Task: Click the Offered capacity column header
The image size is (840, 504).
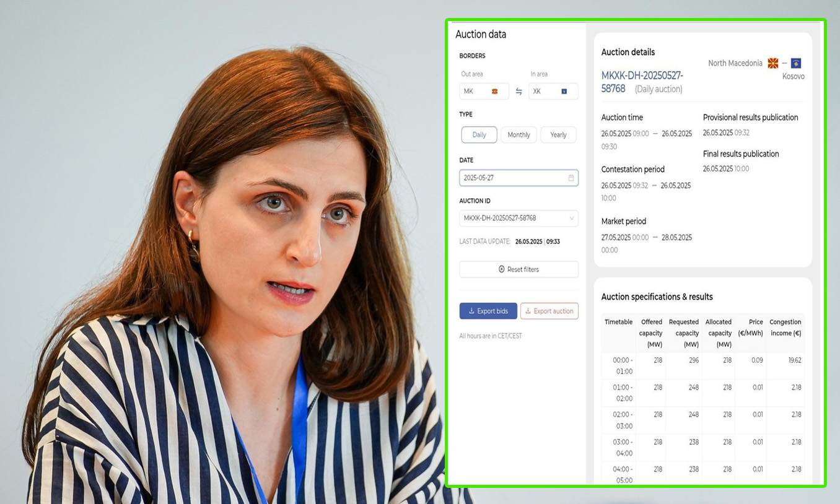Action: [x=650, y=333]
